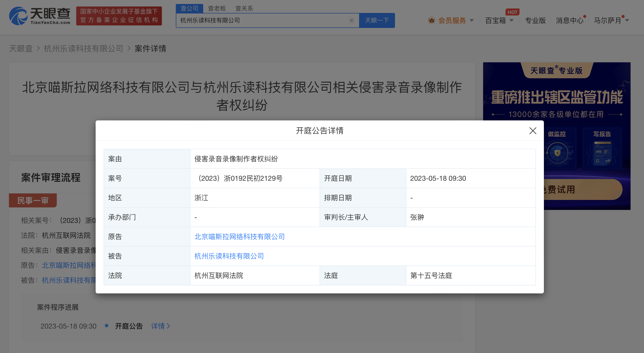
Task: Open the 消息中心 menu item
Action: [x=569, y=20]
